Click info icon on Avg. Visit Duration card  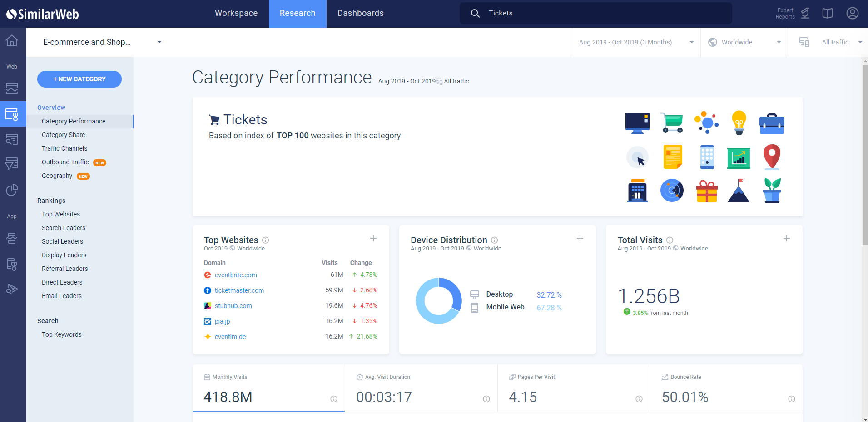[x=486, y=399]
